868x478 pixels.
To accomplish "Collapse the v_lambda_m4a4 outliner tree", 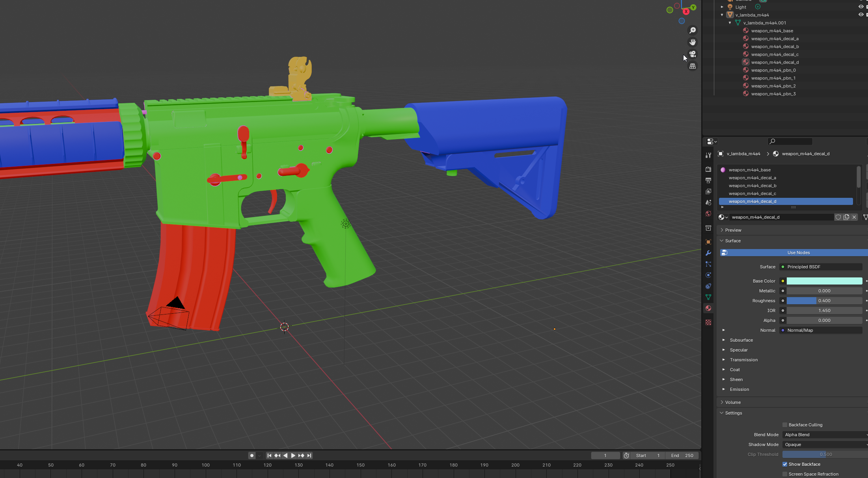I will (722, 15).
